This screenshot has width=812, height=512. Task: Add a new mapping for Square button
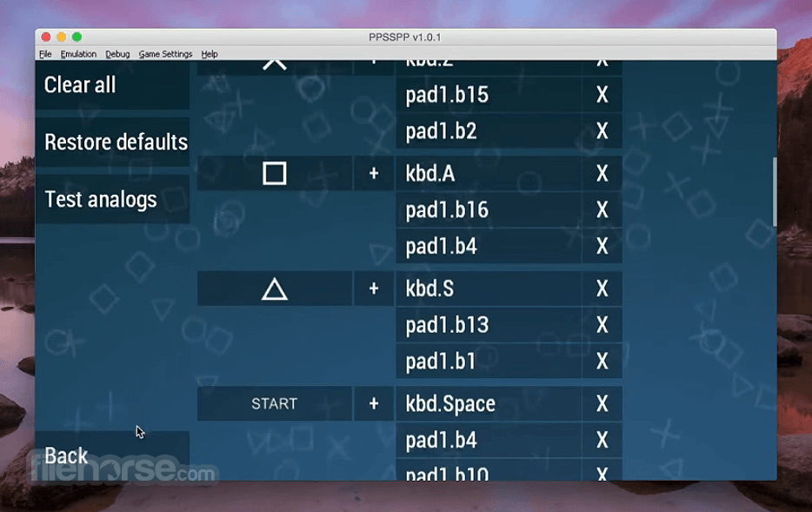point(374,174)
